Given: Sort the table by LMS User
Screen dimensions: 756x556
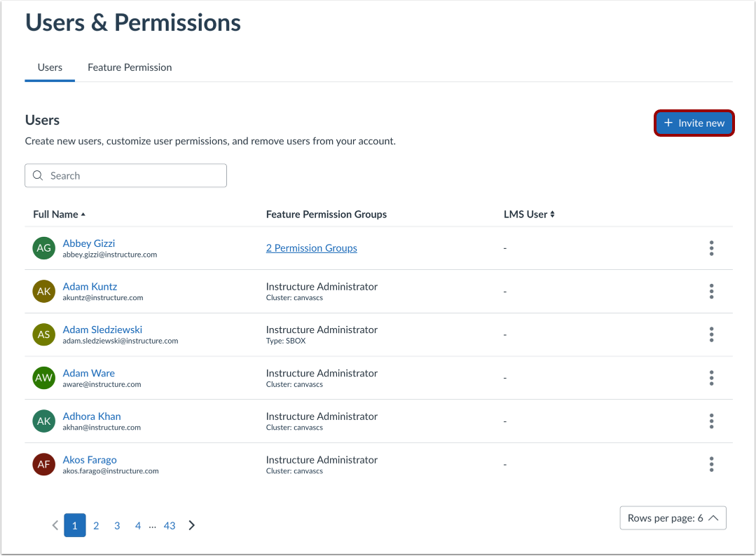Looking at the screenshot, I should 529,214.
